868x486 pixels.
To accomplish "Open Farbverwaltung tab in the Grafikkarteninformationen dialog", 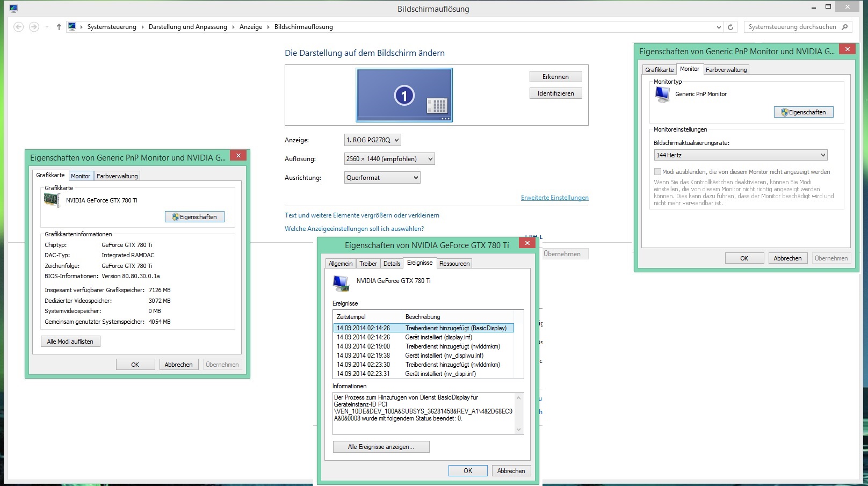I will tap(117, 176).
